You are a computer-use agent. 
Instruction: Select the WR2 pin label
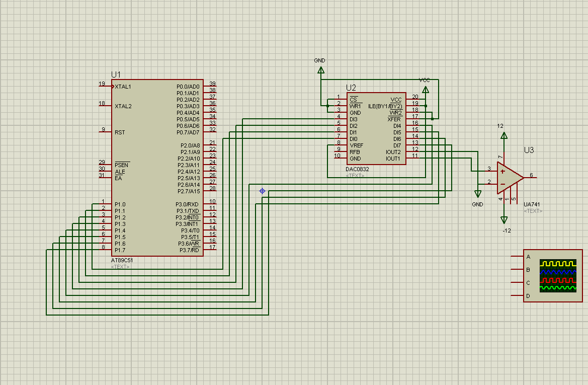click(396, 113)
